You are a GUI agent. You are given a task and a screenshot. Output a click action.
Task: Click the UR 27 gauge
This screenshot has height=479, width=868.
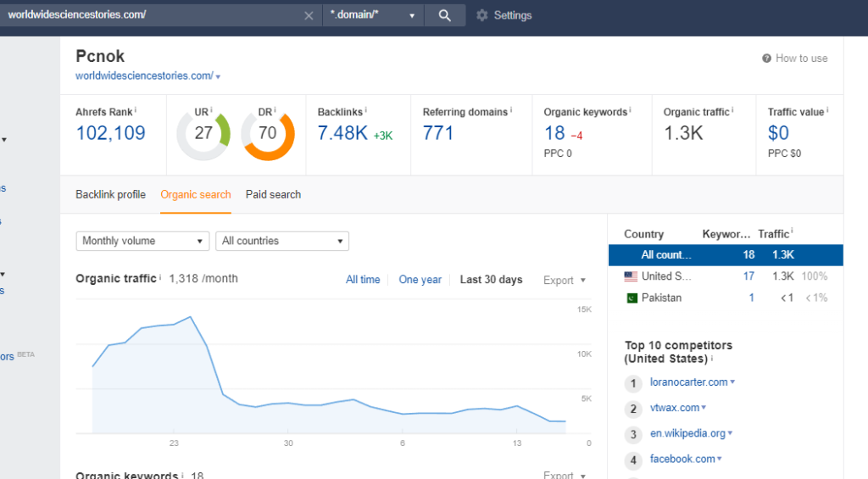[203, 133]
